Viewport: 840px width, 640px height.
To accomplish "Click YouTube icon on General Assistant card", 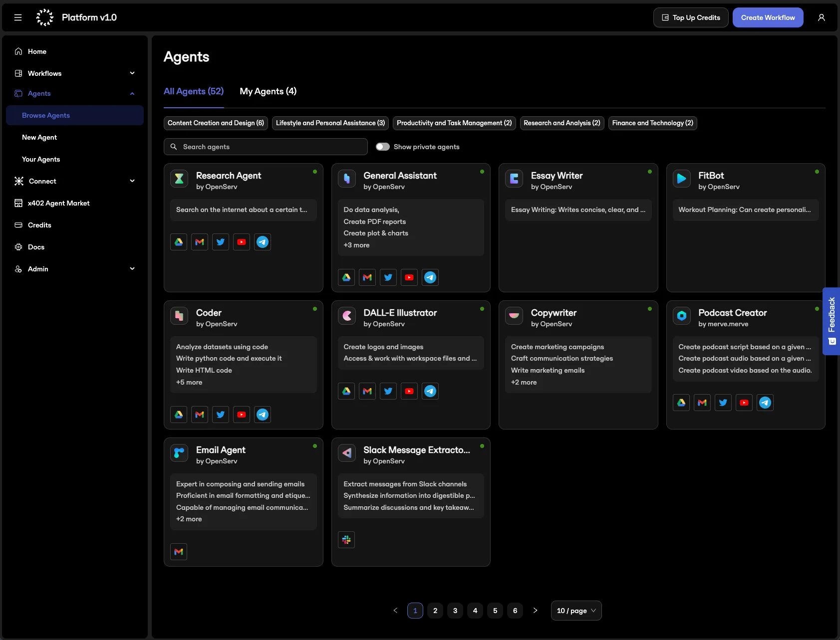I will coord(409,277).
